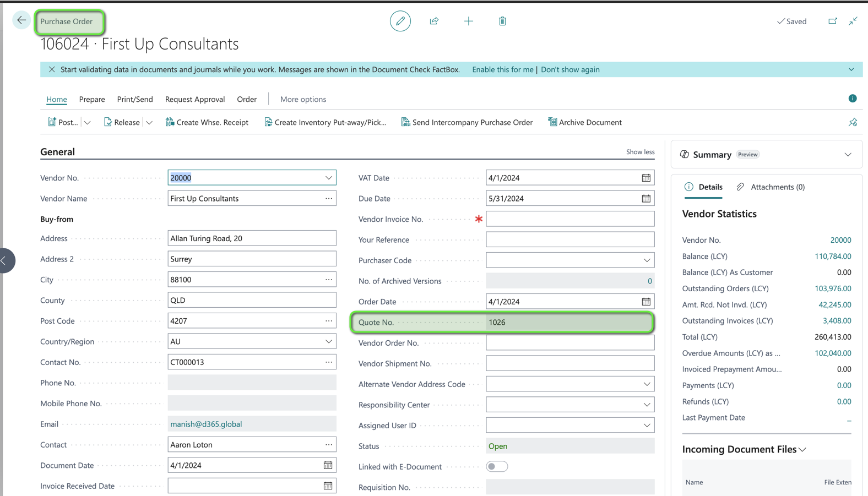This screenshot has width=868, height=496.
Task: Click the Vendor Invoice No. input field
Action: tap(569, 219)
